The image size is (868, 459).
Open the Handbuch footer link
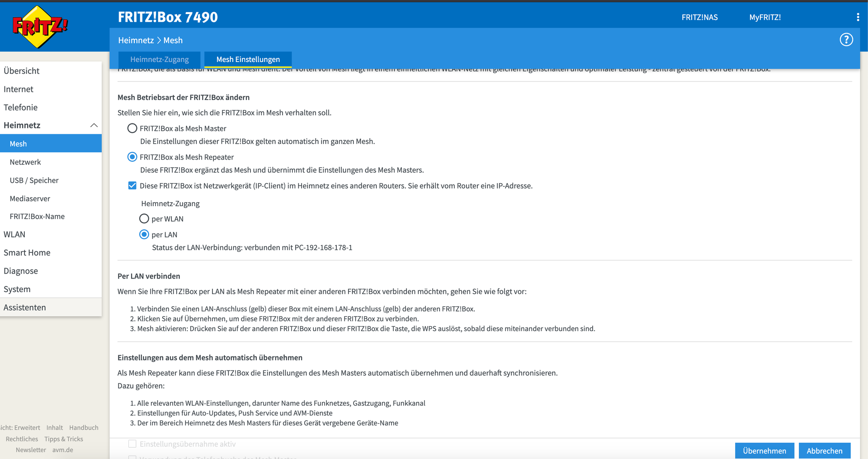[x=84, y=428]
